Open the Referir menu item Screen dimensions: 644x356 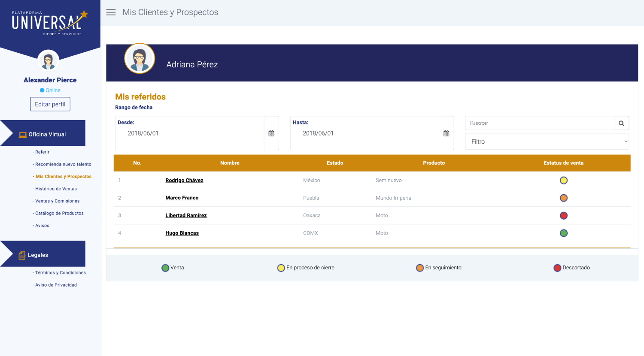tap(41, 152)
